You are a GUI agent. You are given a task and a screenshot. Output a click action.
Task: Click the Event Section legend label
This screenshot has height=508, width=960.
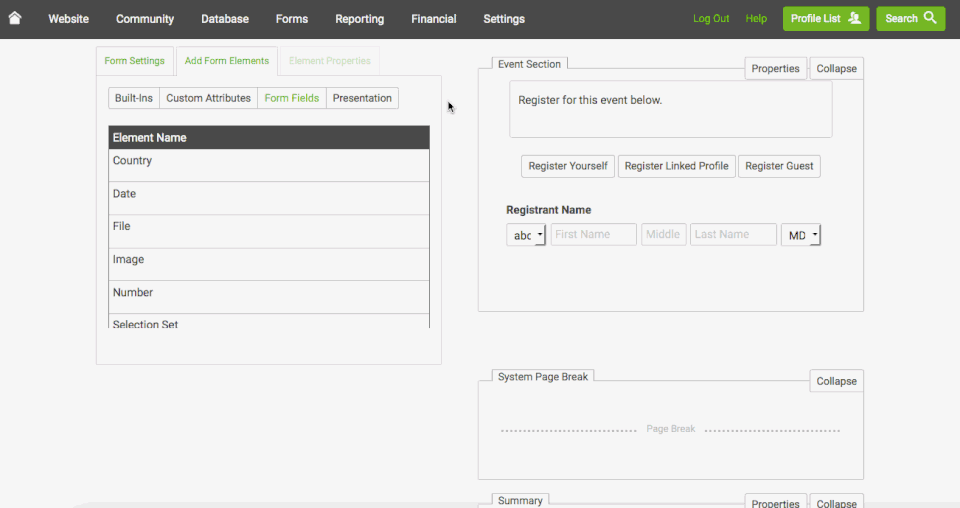[x=530, y=64]
